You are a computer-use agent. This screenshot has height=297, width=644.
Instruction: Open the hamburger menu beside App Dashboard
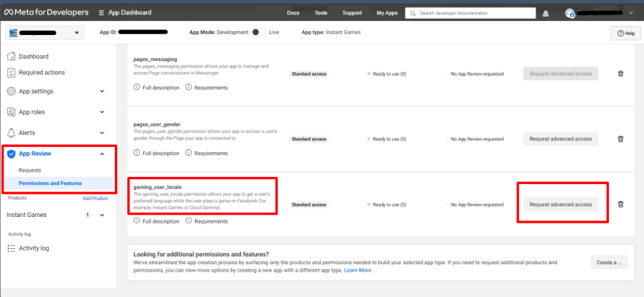pyautogui.click(x=101, y=12)
